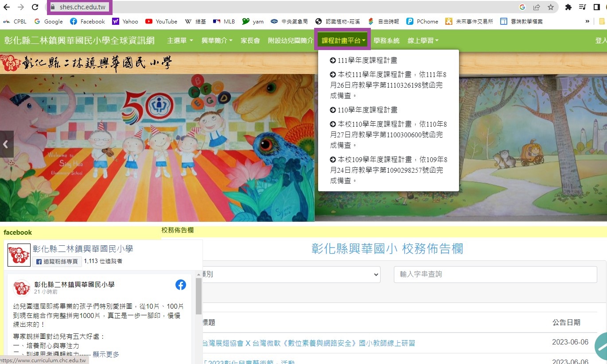This screenshot has width=607, height=364.
Task: Open the announcement category select box
Action: tap(290, 274)
